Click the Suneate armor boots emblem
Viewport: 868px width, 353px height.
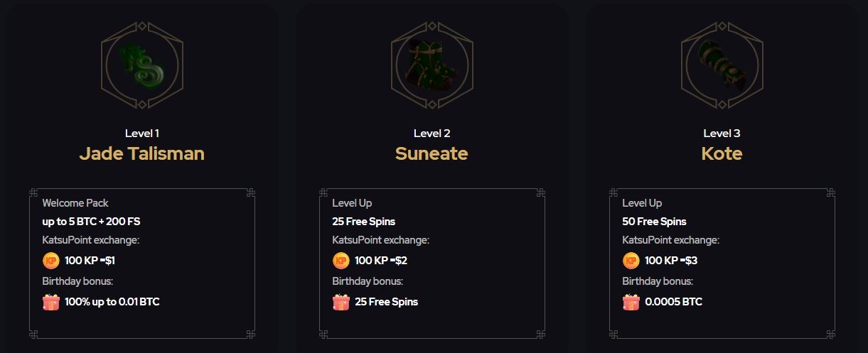(432, 65)
